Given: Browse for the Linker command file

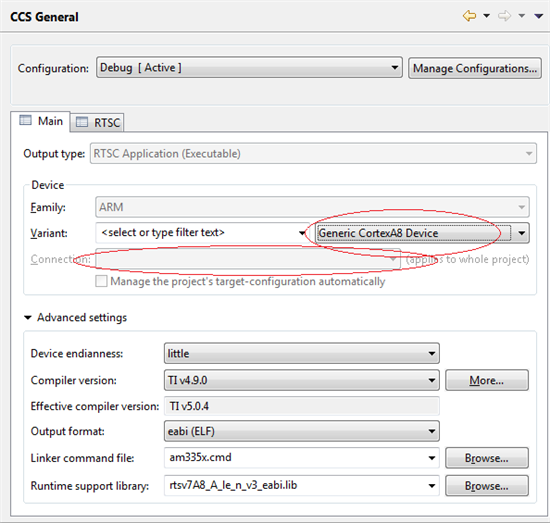Looking at the screenshot, I should (487, 458).
